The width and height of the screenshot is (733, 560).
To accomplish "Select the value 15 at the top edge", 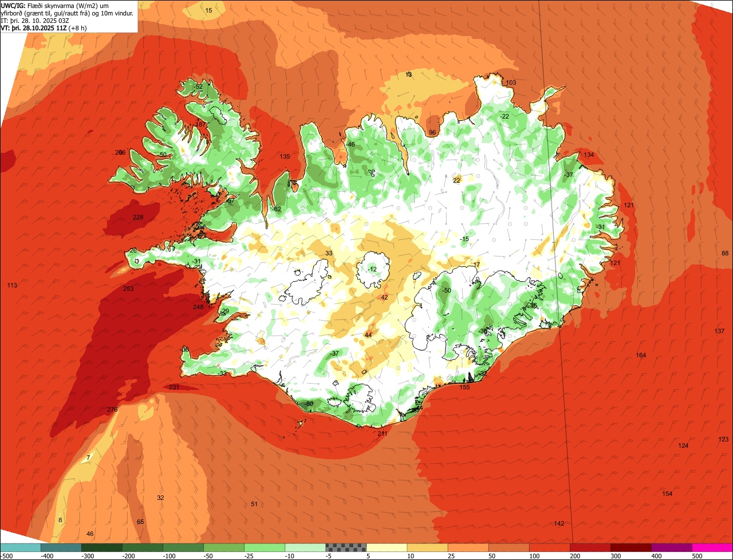I will pyautogui.click(x=208, y=10).
